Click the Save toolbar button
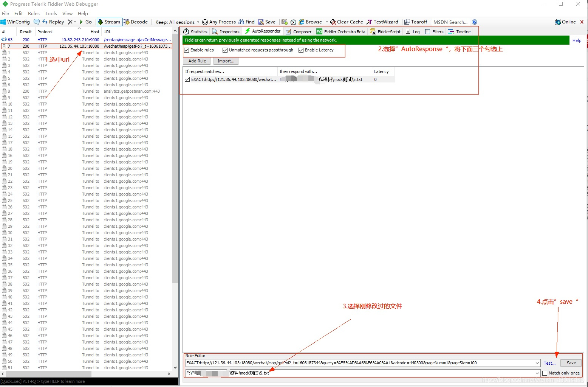This screenshot has width=588, height=387. (x=267, y=22)
